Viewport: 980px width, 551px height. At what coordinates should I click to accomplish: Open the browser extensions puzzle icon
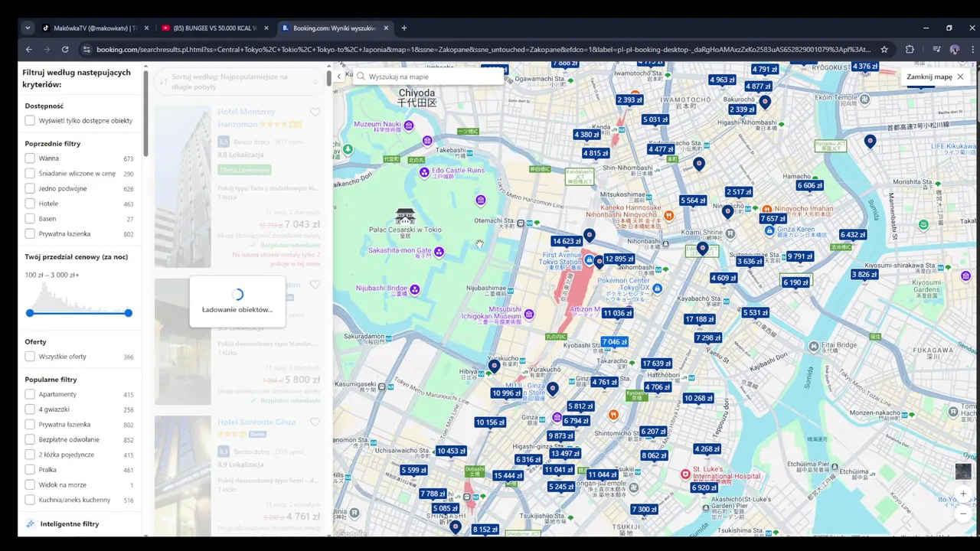pos(910,49)
